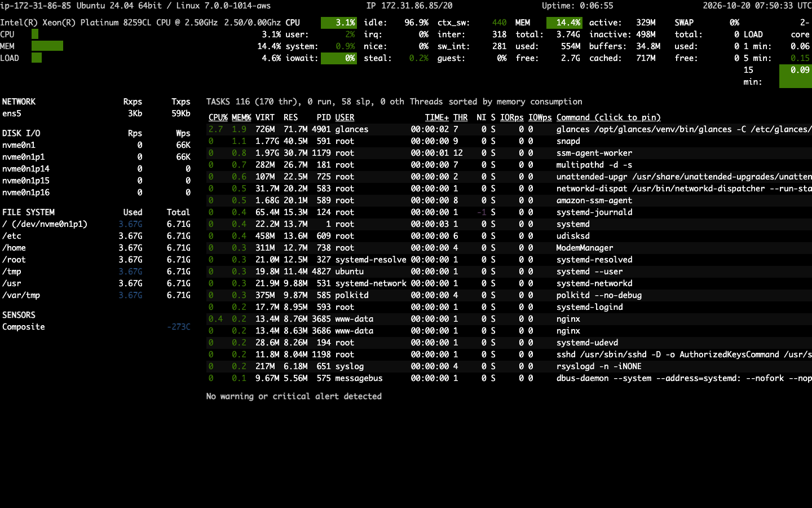
Task: Click the ModemManager command text
Action: (x=585, y=248)
